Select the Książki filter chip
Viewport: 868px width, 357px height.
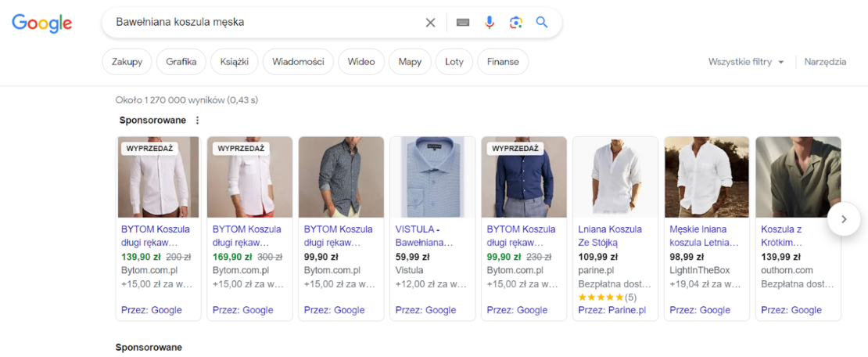(x=234, y=62)
